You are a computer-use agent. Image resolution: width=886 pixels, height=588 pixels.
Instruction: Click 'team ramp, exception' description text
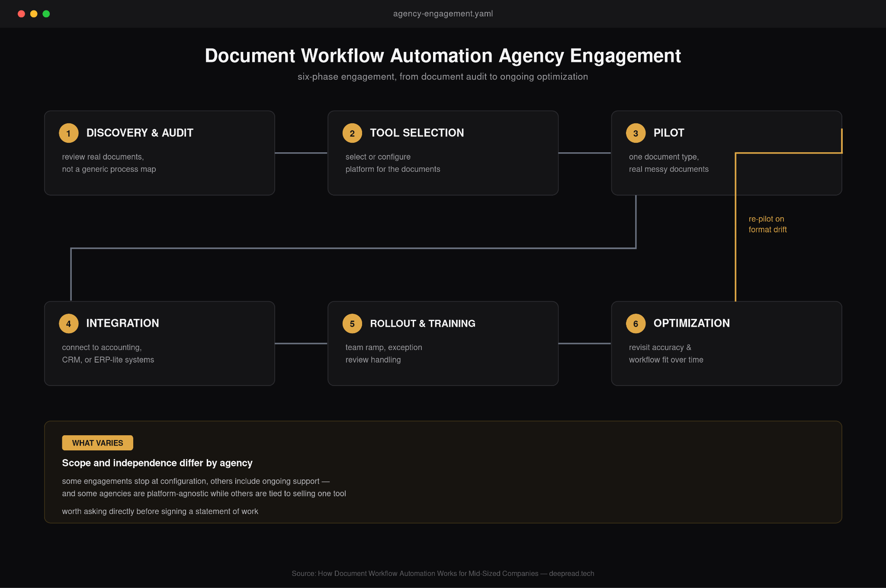(384, 347)
